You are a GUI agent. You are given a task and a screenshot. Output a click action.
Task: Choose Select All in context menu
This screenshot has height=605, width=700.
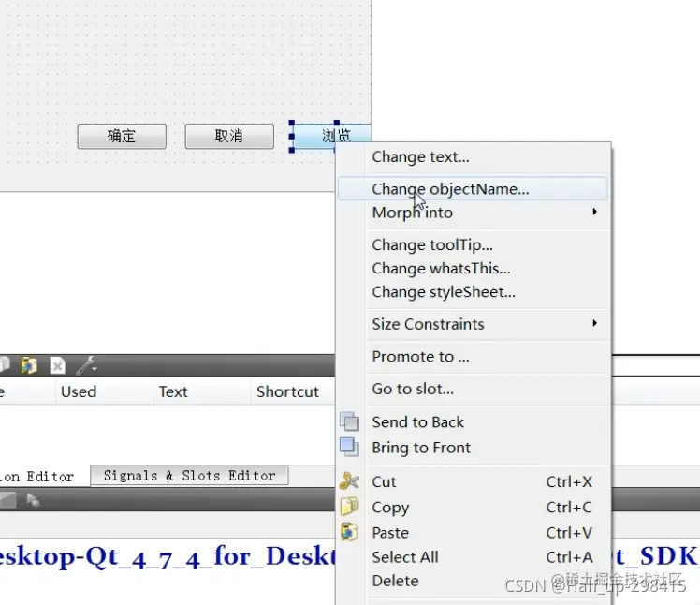(474, 557)
